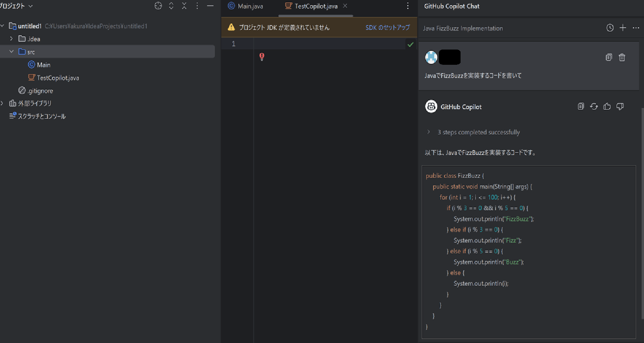Image resolution: width=644 pixels, height=343 pixels.
Task: Click line number 1 in gutter
Action: [233, 44]
